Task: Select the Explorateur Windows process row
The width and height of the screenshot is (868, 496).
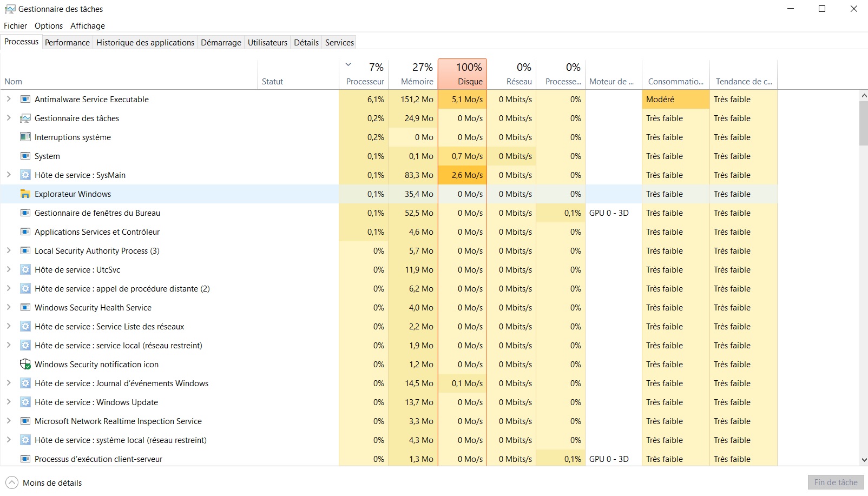Action: click(x=389, y=194)
